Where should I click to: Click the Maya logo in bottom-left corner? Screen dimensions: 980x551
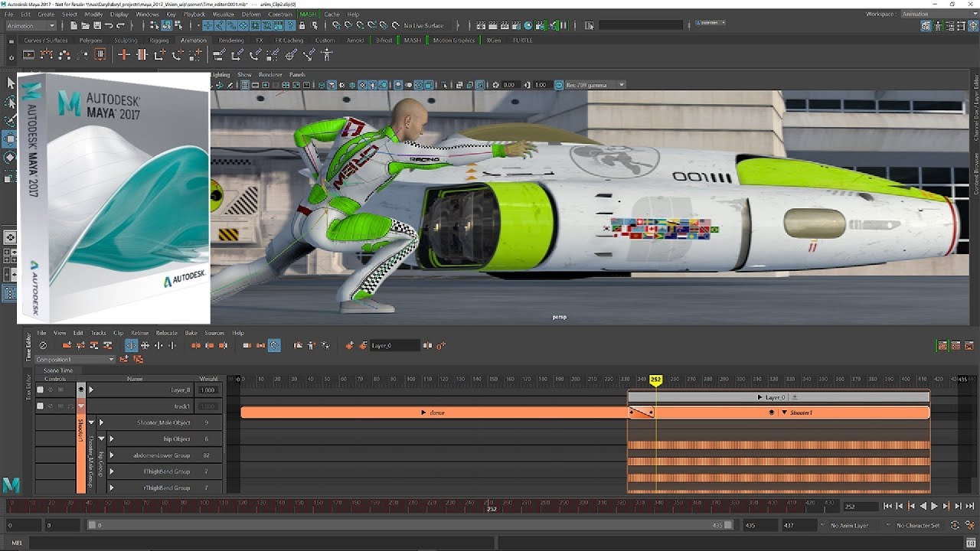click(x=11, y=484)
